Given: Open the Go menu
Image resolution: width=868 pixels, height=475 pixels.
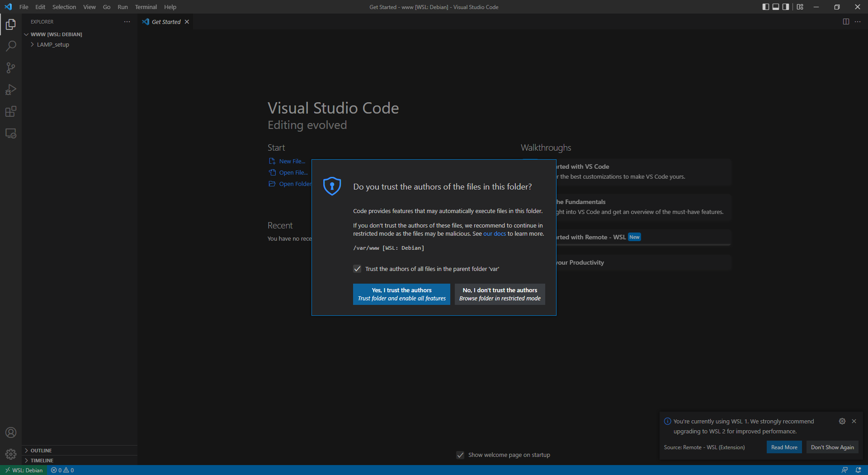Looking at the screenshot, I should click(107, 7).
